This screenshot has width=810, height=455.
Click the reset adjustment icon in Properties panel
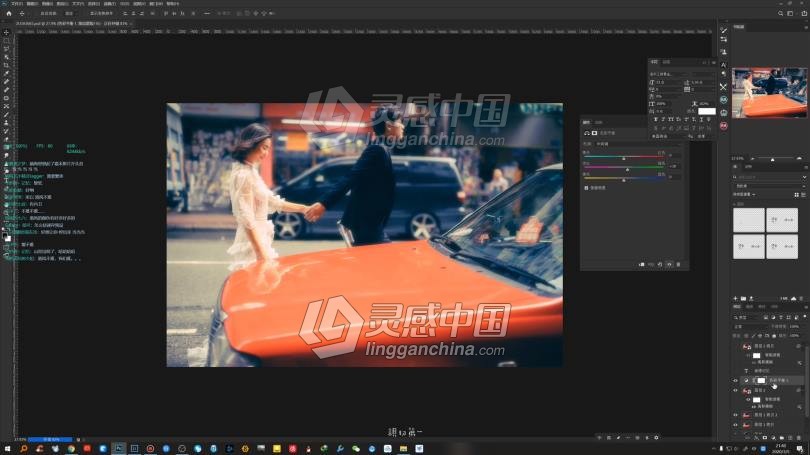(660, 264)
